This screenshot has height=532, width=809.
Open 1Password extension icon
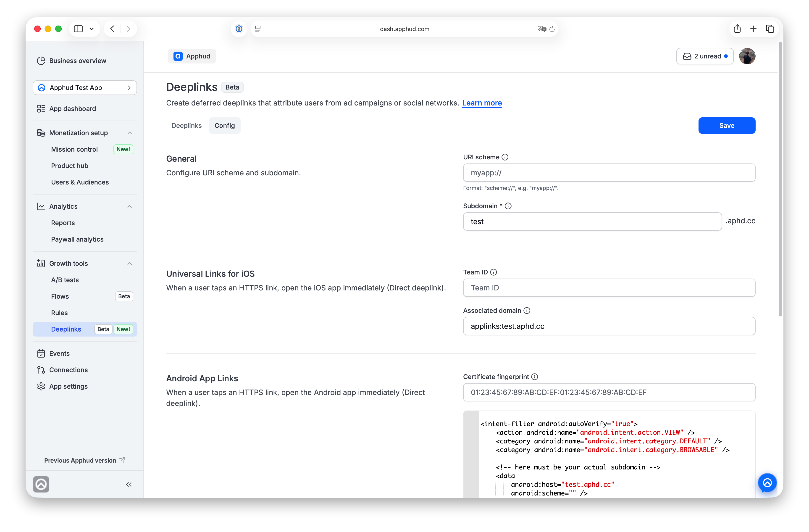tap(239, 29)
